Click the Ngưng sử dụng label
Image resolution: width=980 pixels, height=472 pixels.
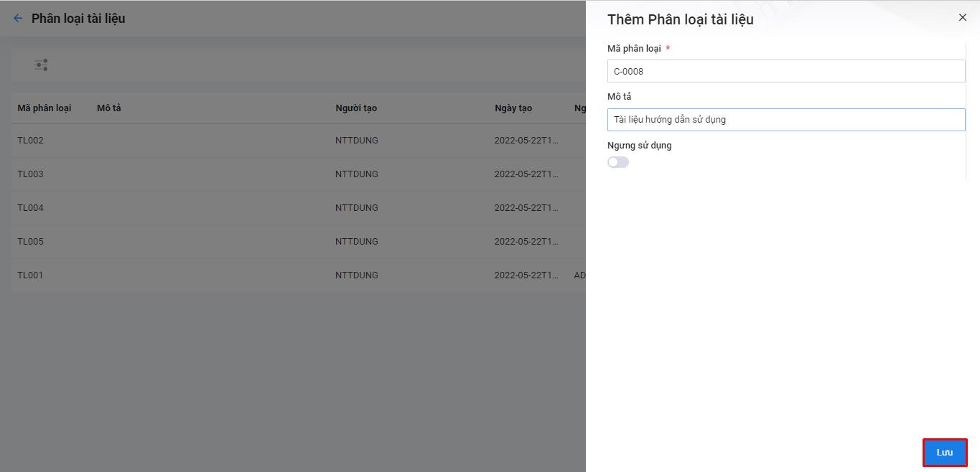tap(640, 146)
